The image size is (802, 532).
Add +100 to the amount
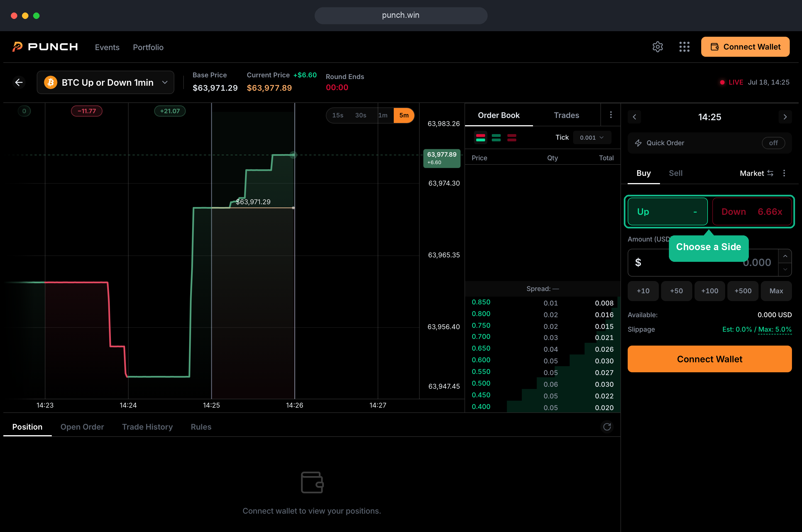coord(709,291)
